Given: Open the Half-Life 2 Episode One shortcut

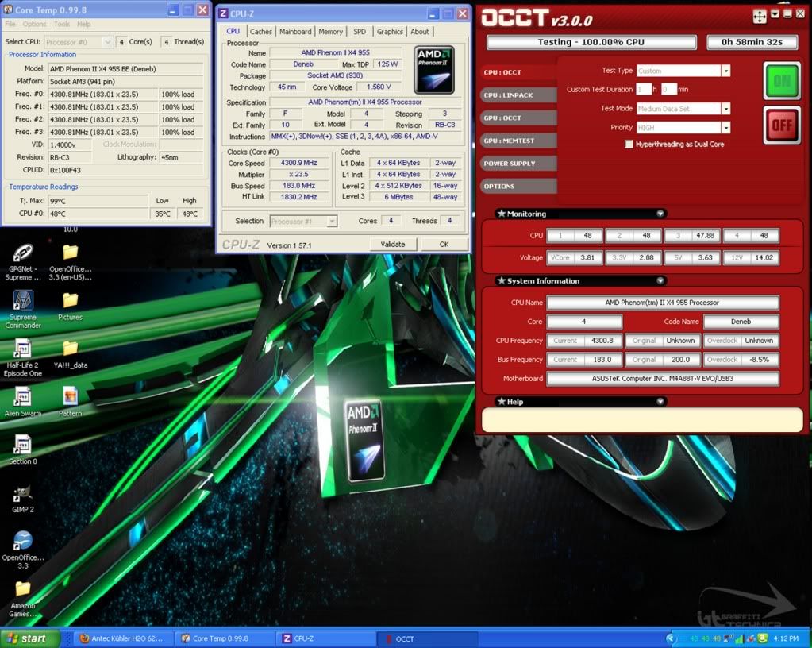Looking at the screenshot, I should pos(23,349).
